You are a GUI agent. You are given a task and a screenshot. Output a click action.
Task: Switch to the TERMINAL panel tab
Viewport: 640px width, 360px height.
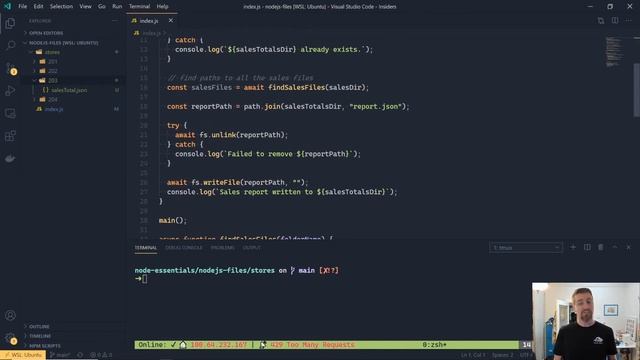pyautogui.click(x=146, y=248)
